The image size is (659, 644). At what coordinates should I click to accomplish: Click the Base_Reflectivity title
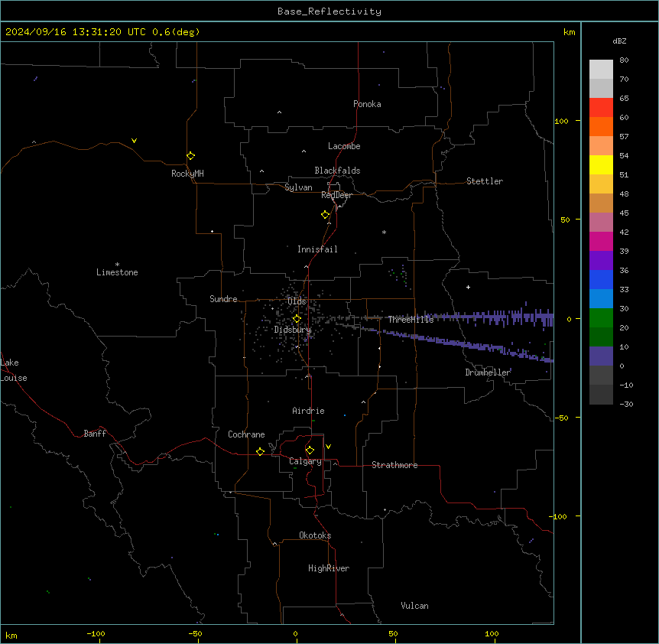point(329,11)
